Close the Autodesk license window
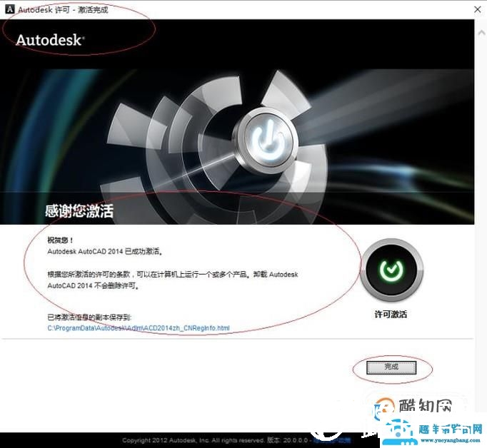 [478, 9]
